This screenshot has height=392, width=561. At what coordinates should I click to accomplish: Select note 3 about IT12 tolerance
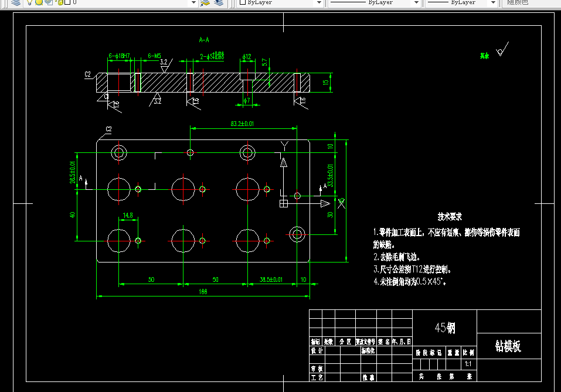pyautogui.click(x=412, y=269)
